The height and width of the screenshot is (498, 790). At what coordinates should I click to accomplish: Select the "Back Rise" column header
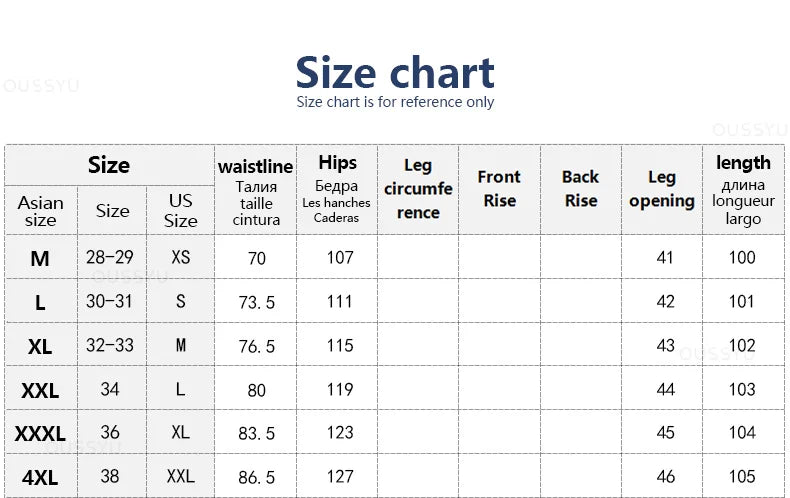[580, 188]
